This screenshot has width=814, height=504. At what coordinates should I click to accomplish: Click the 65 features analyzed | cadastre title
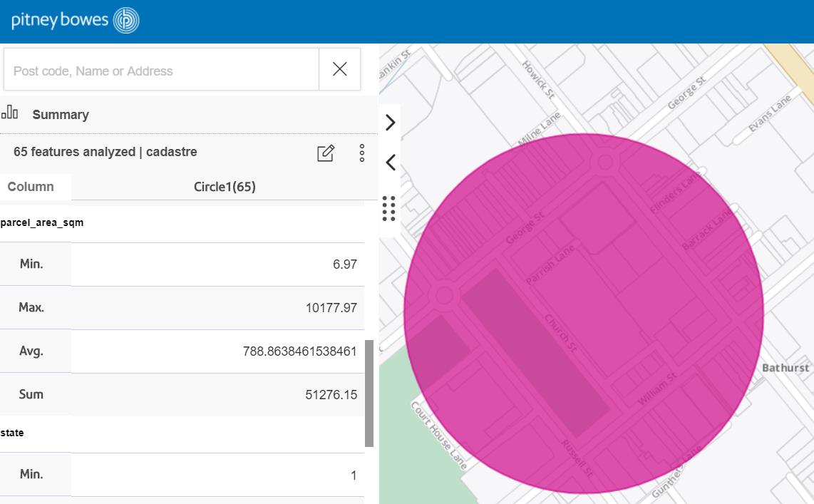pos(105,152)
